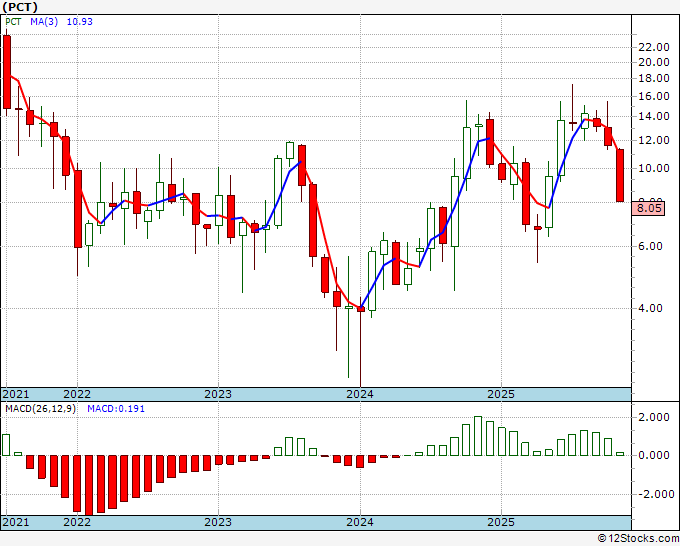Select 2025 on the price chart time axis
The image size is (680, 546).
pyautogui.click(x=501, y=394)
